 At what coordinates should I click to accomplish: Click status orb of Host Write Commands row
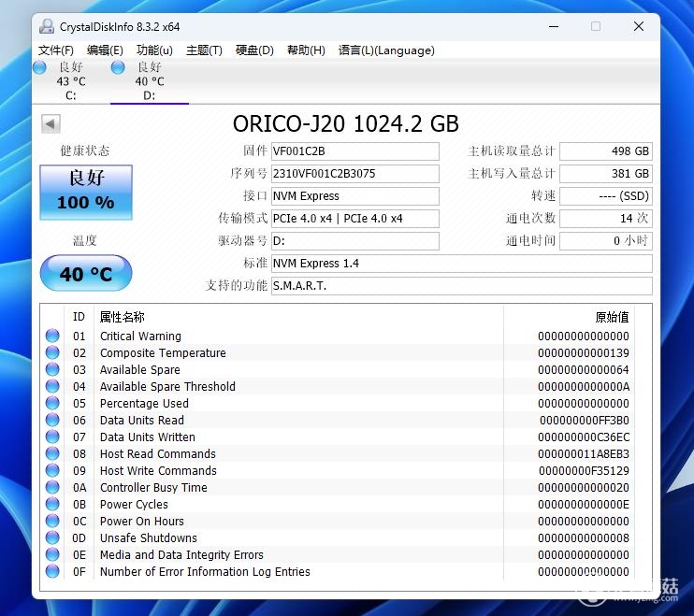point(52,470)
